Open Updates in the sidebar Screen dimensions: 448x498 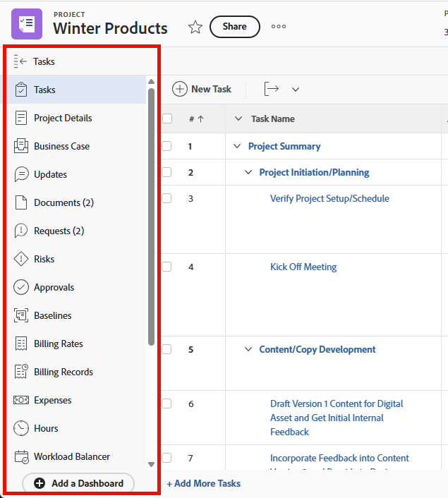(76, 174)
